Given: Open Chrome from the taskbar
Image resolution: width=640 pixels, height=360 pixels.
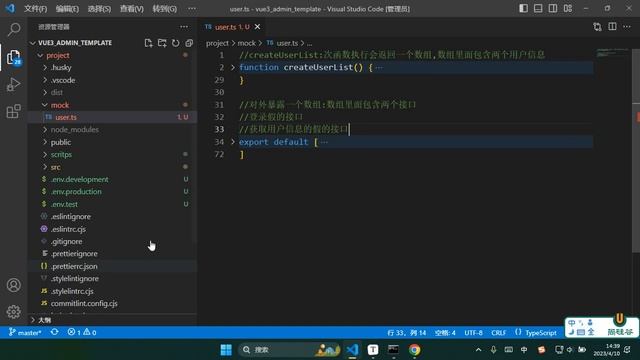Looking at the screenshot, I should 414,350.
